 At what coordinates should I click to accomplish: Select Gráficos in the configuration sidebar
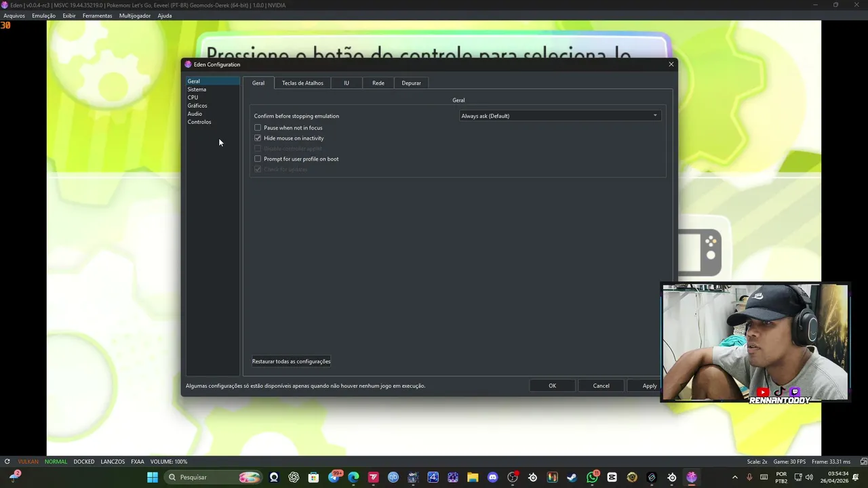[x=212, y=106]
